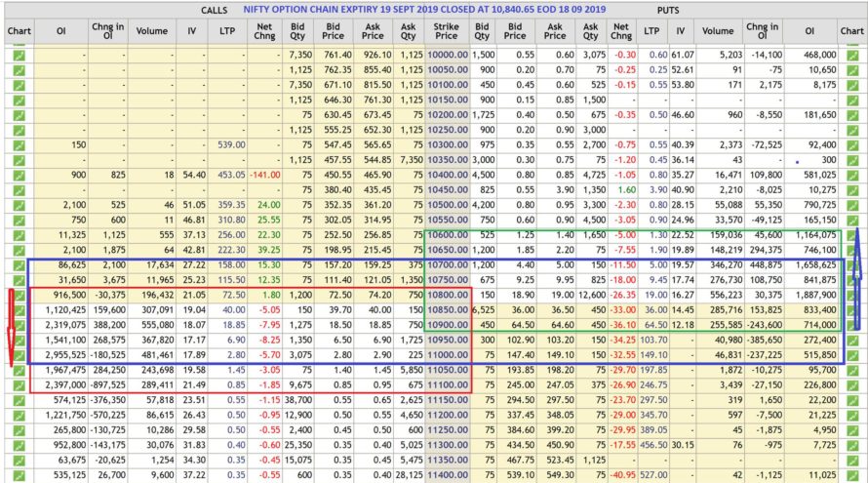Open the calls chart icon for strike 10000.00
Viewport: 868px width, 483px height.
pos(19,56)
